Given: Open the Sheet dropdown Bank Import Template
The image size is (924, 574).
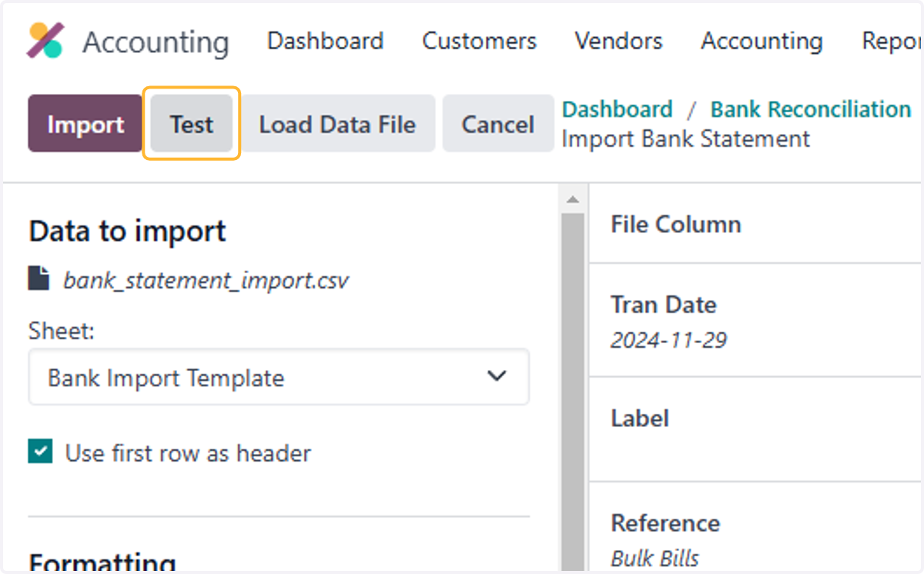Looking at the screenshot, I should [x=279, y=377].
